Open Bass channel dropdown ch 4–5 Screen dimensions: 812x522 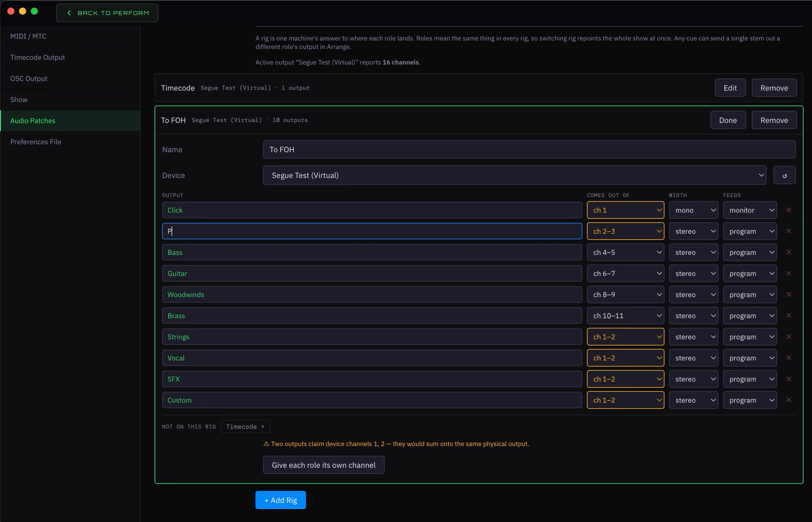(x=625, y=252)
